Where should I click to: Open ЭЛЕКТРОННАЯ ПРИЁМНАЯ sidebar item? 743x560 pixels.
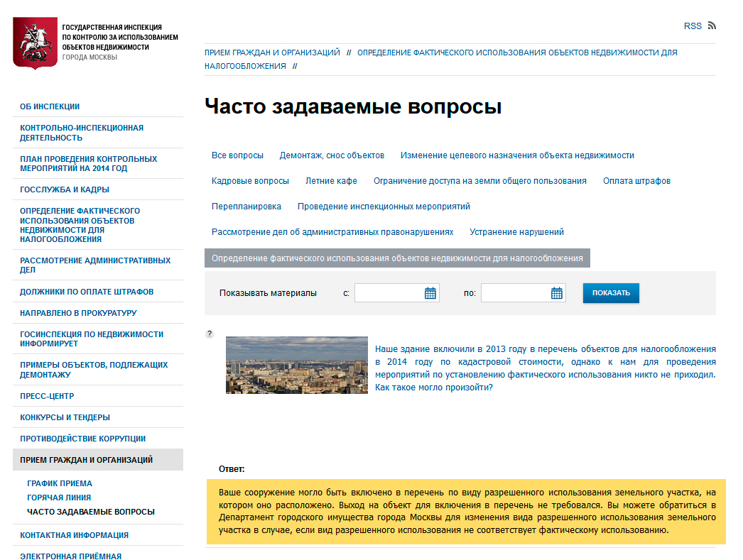(x=70, y=556)
